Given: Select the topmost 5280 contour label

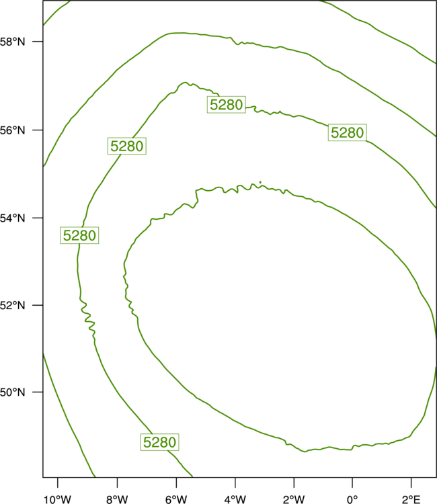Looking at the screenshot, I should coord(227,104).
